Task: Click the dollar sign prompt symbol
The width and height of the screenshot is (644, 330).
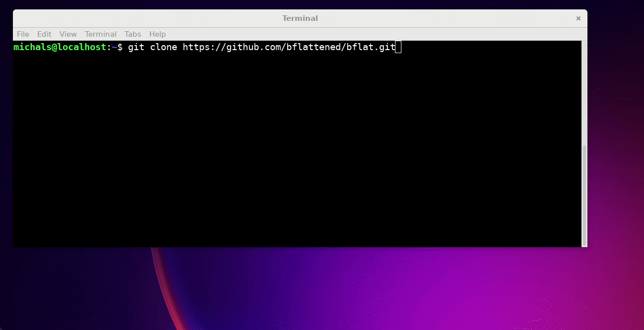Action: tap(120, 47)
